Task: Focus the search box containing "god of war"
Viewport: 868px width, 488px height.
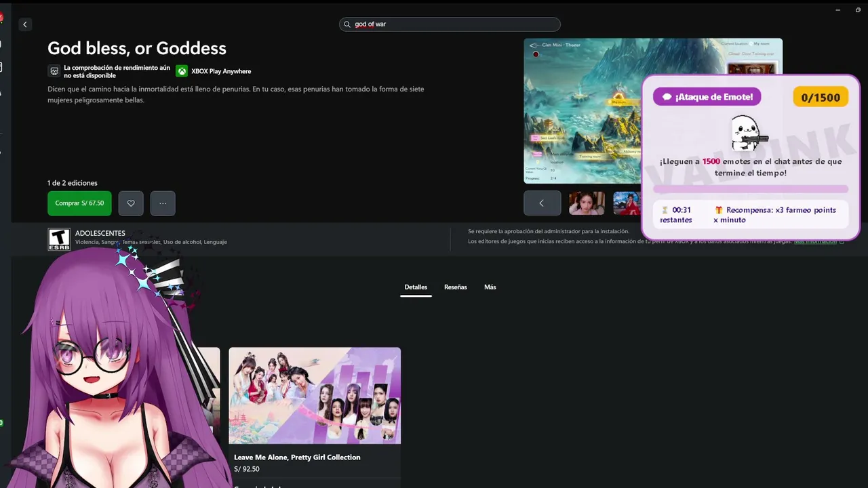Action: pos(450,24)
